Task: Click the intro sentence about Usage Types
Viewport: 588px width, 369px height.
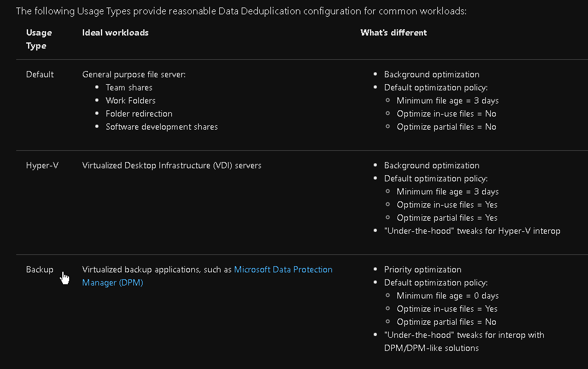Action: pos(240,11)
